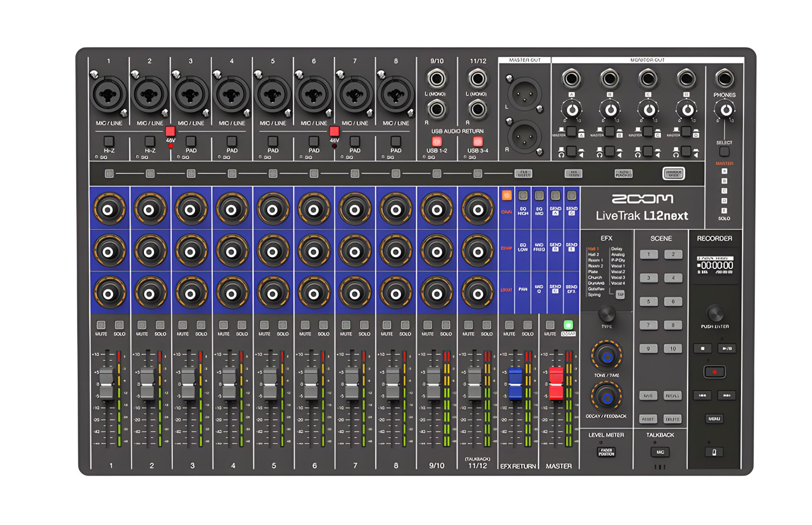This screenshot has height=525, width=812.
Task: Tap the EFX TAP tempo button
Action: [620, 294]
